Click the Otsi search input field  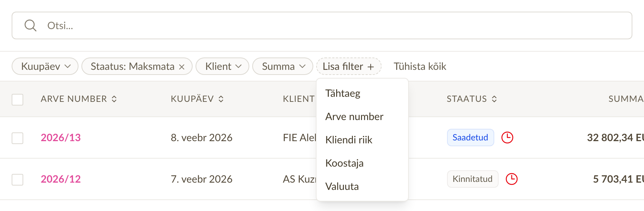[x=322, y=25]
